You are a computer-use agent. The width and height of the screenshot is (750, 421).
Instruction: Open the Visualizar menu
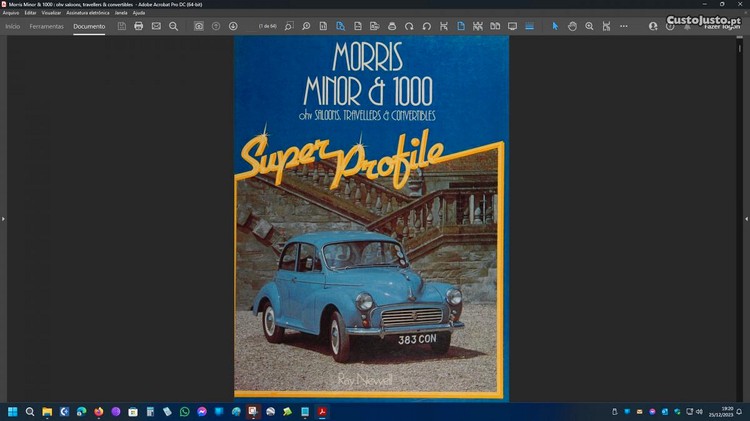pos(51,12)
